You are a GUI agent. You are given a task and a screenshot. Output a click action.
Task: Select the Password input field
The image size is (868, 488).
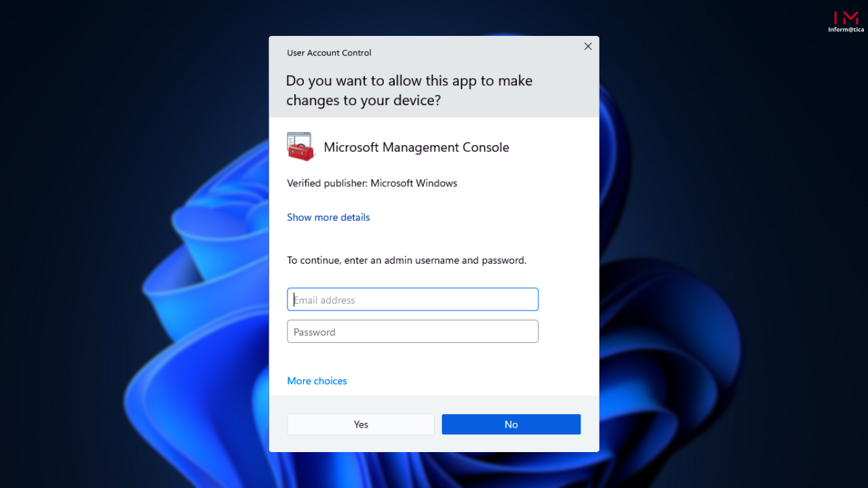[x=412, y=331]
